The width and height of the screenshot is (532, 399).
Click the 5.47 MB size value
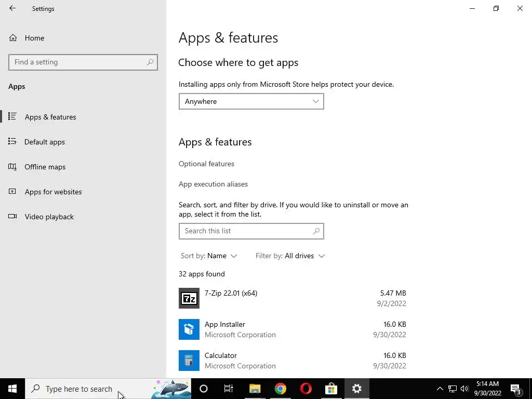[x=393, y=293]
